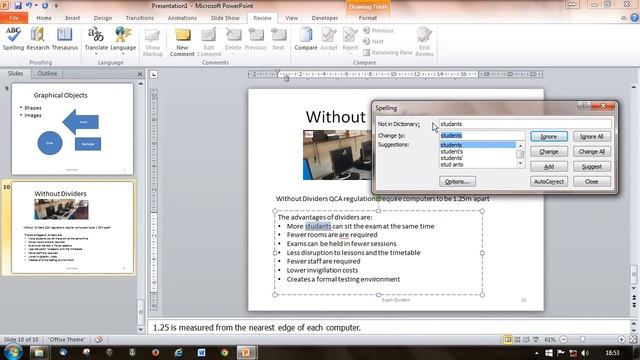Open the Drawing Tools Format tab
Screen dimensions: 640x360
tap(368, 18)
